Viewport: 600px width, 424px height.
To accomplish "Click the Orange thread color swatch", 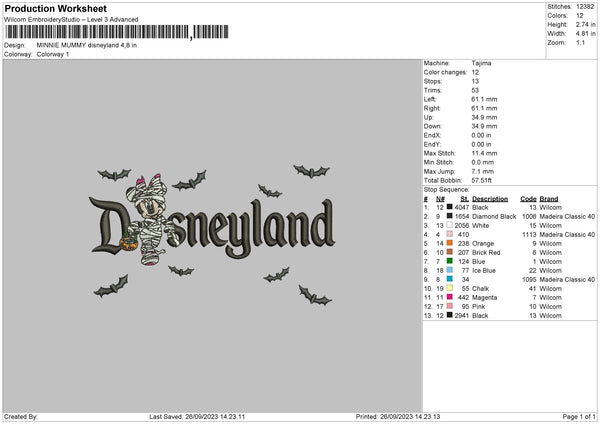I will click(450, 243).
